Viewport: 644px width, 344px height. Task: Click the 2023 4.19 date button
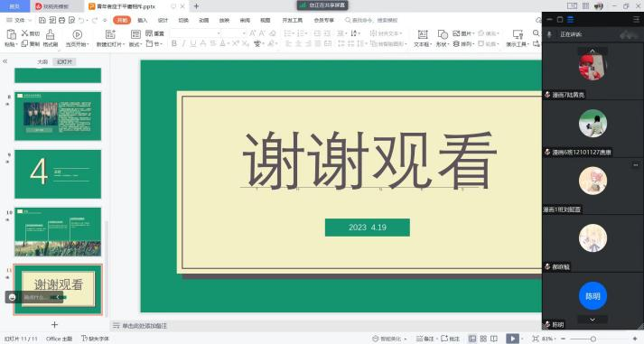pos(368,228)
